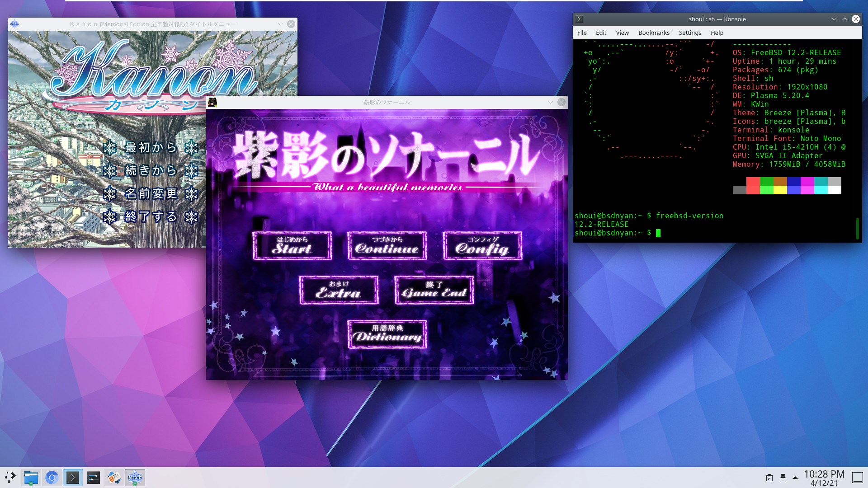Open clipboard tray icon

(769, 478)
